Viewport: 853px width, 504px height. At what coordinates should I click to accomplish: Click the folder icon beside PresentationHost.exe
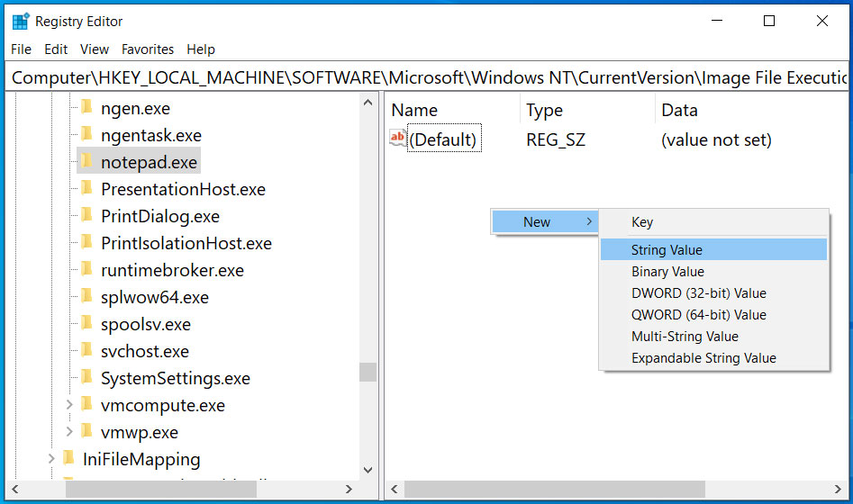[x=86, y=188]
